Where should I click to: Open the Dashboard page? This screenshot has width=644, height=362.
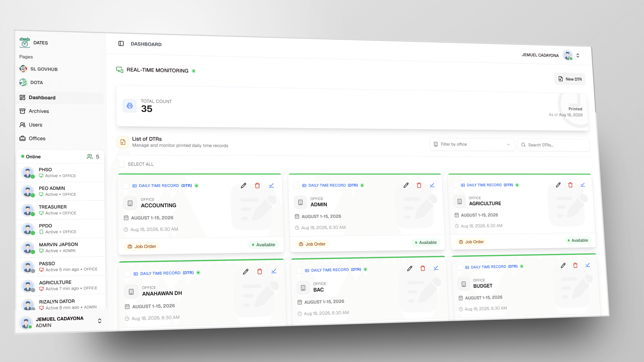[60, 98]
